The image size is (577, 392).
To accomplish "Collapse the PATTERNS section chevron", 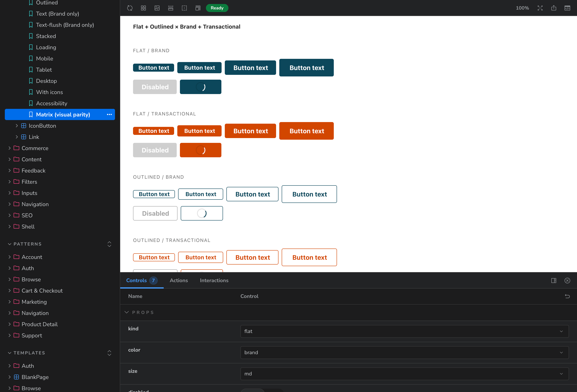I will click(9, 244).
